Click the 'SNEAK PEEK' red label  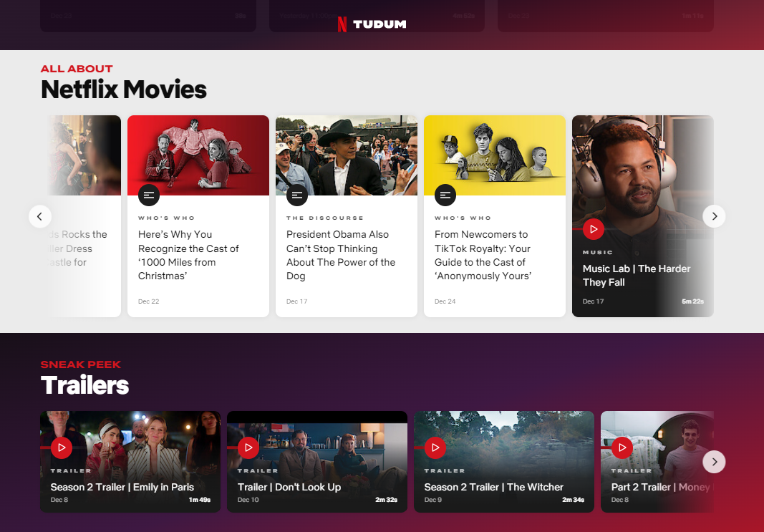(x=80, y=364)
